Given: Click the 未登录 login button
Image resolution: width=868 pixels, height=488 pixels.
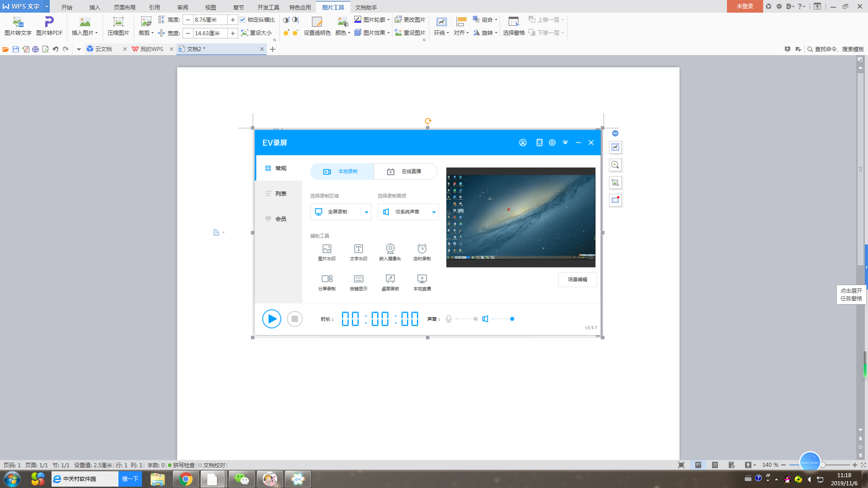Looking at the screenshot, I should coord(745,6).
